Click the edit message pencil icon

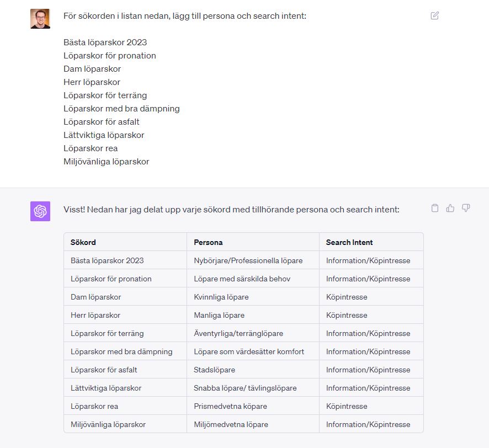coord(434,15)
